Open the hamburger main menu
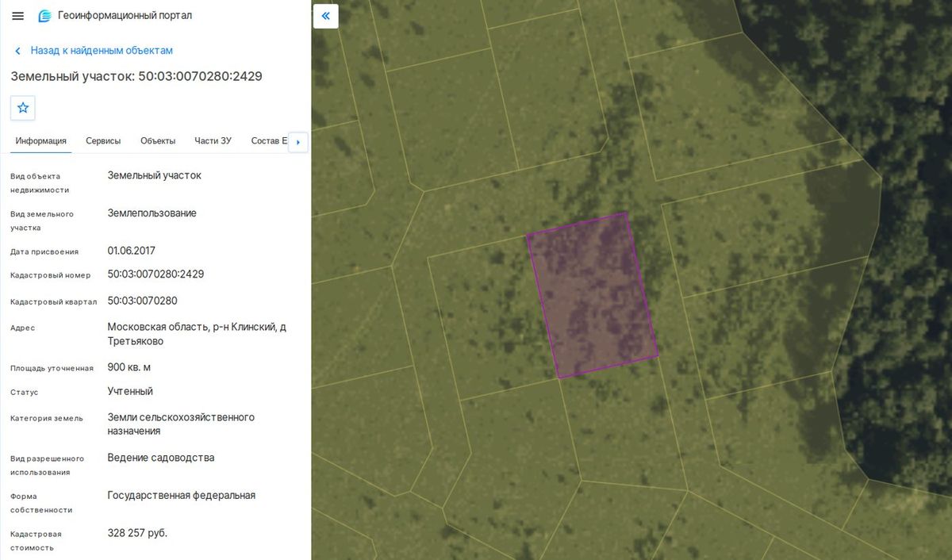952x560 pixels. 17,16
